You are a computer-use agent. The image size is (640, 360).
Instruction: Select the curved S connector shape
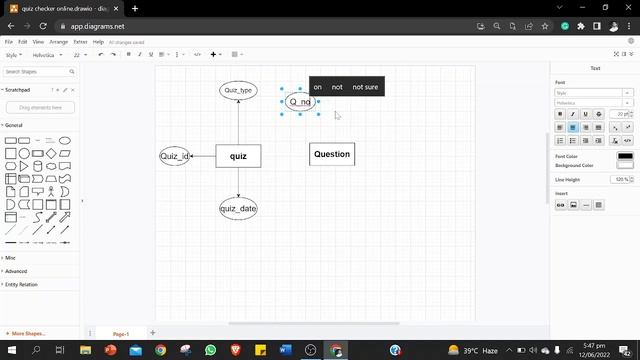point(38,217)
